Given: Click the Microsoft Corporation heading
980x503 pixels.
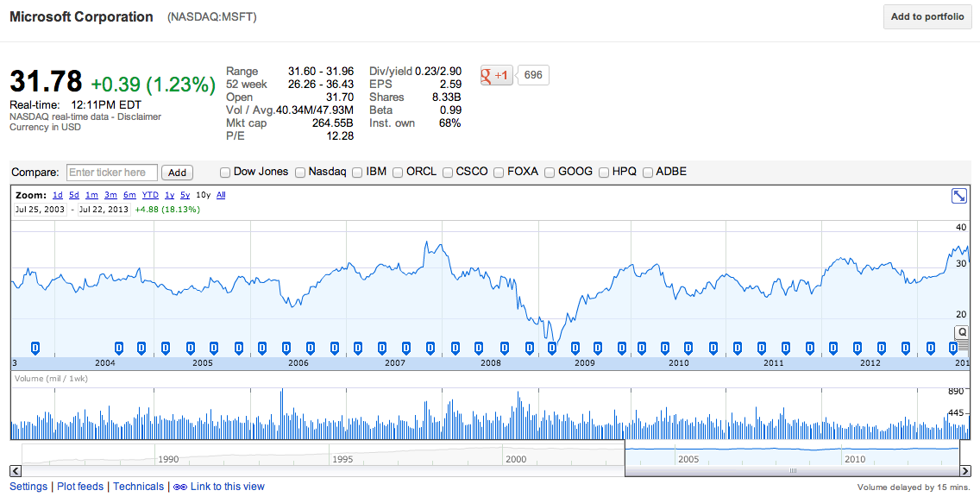Looking at the screenshot, I should point(81,17).
